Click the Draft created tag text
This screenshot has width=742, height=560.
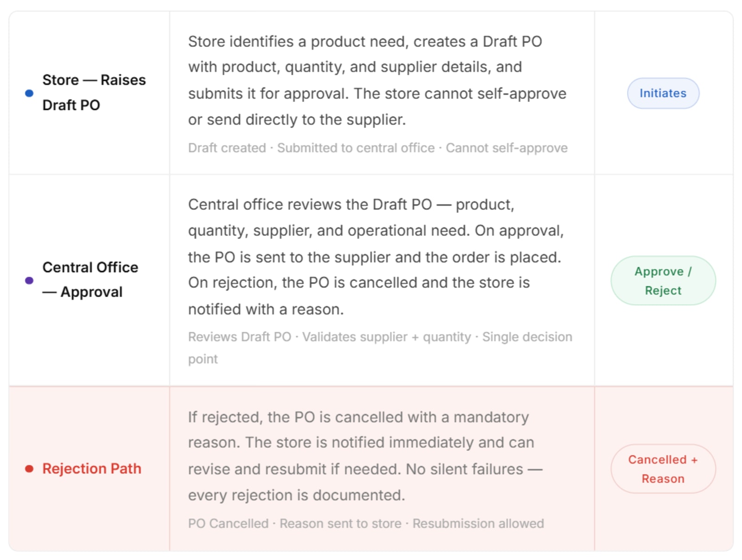click(x=227, y=148)
